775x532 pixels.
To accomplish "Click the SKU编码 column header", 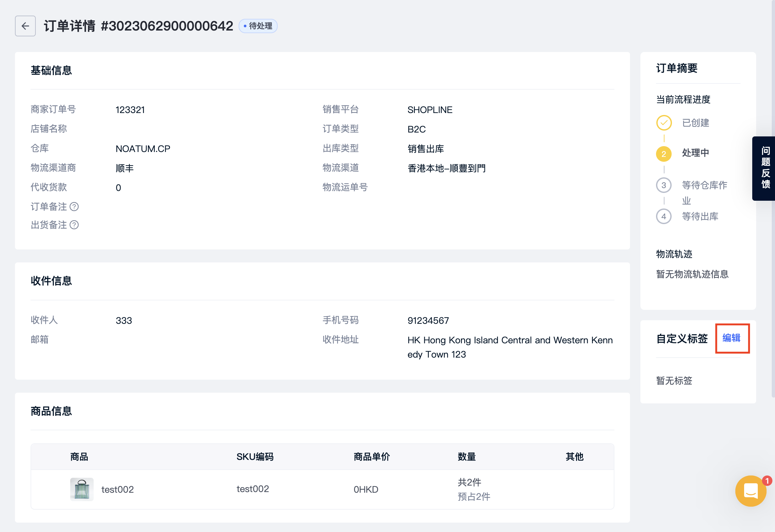I will click(255, 457).
